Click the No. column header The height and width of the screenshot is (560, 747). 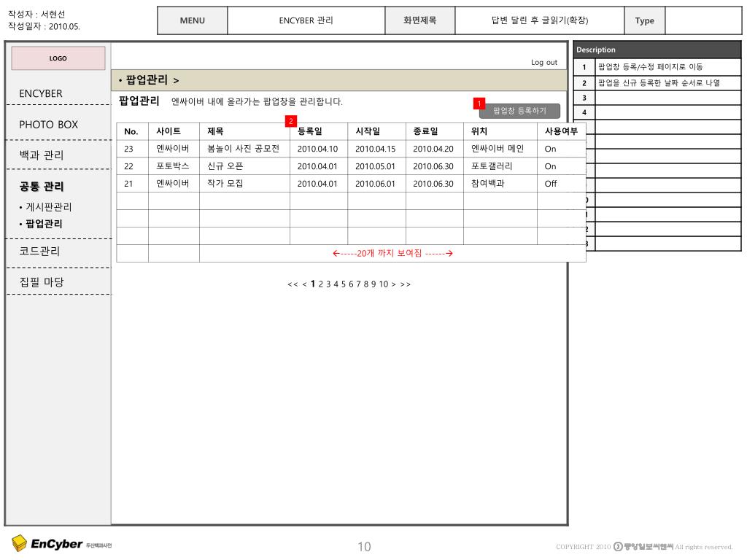131,131
